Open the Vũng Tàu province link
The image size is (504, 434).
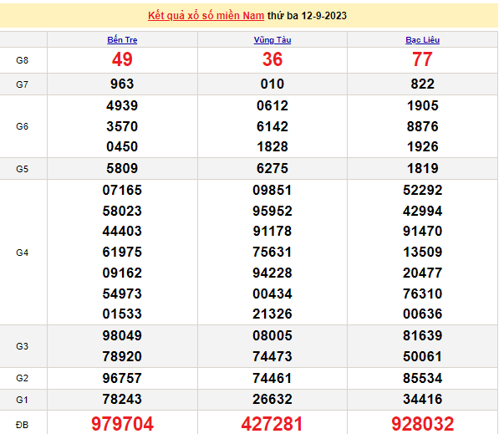point(272,39)
